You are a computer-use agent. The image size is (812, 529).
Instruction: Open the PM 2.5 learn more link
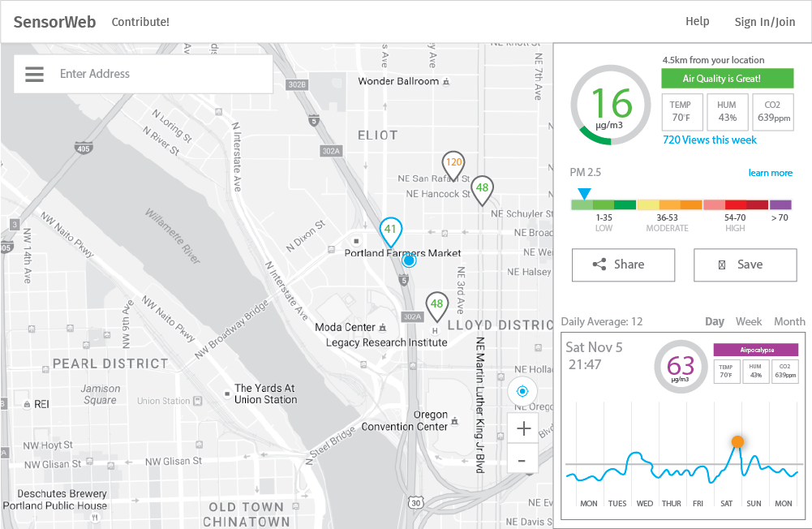[770, 173]
